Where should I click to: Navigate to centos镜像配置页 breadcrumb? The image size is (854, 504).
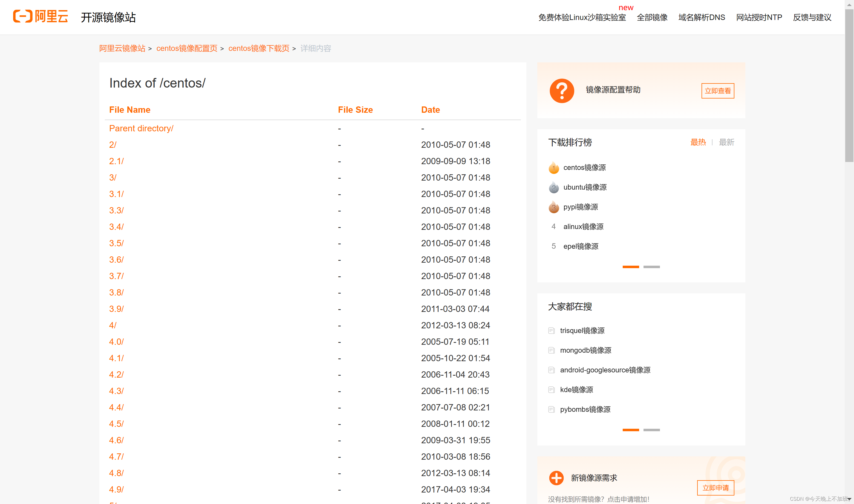coord(186,48)
